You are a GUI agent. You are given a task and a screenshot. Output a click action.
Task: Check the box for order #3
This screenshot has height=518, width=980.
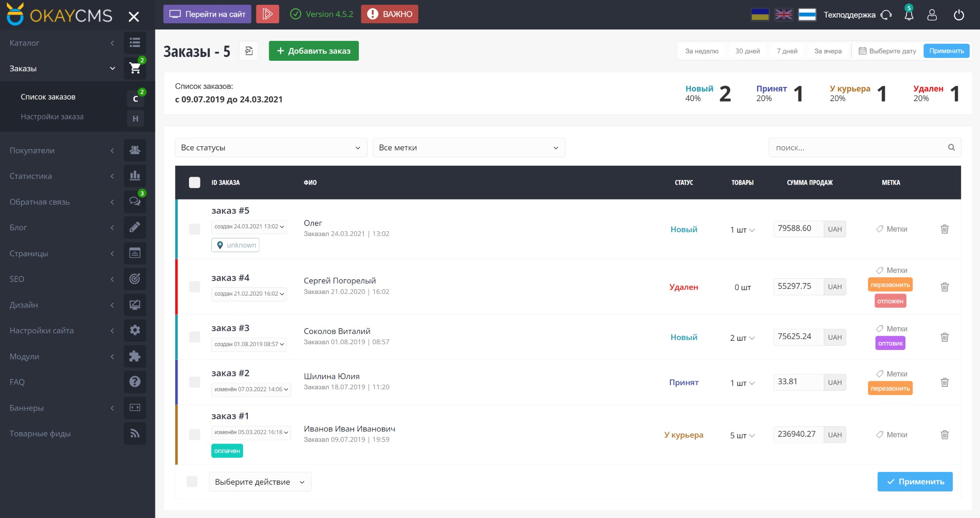coord(195,337)
